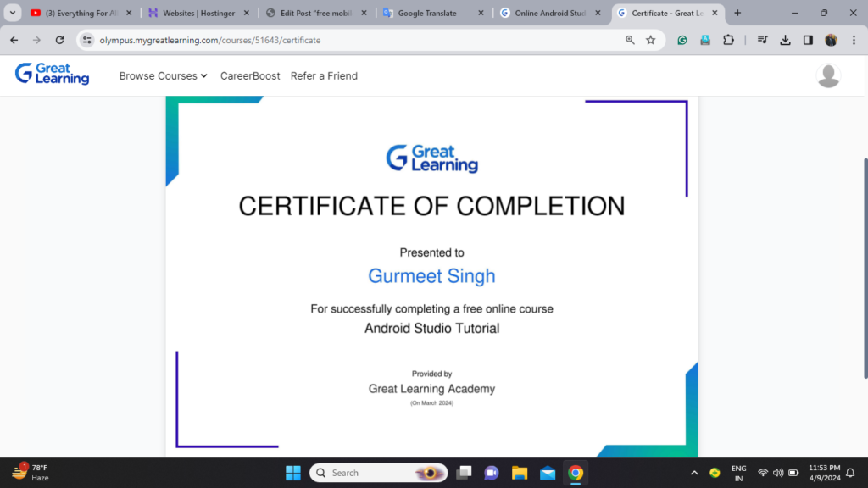The width and height of the screenshot is (868, 488).
Task: Open the Chrome three-dot menu
Action: [854, 40]
